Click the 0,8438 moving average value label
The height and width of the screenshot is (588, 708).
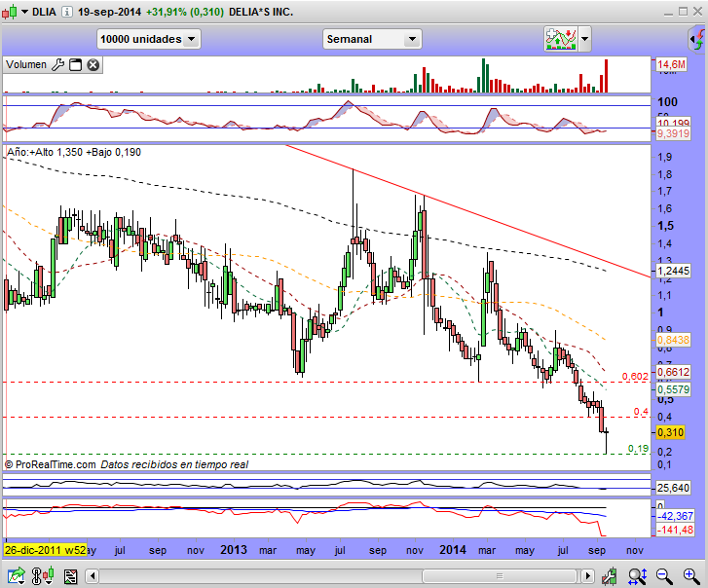click(673, 340)
